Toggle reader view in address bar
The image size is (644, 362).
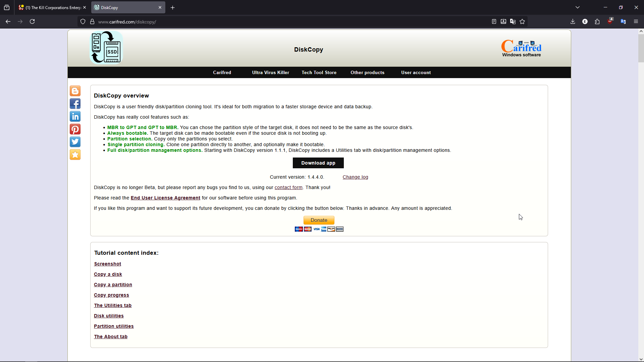tap(494, 22)
